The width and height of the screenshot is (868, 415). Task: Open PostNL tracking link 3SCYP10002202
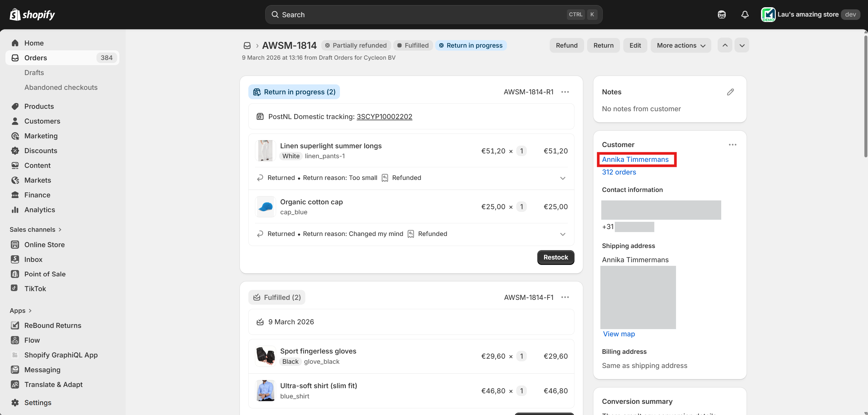point(384,117)
